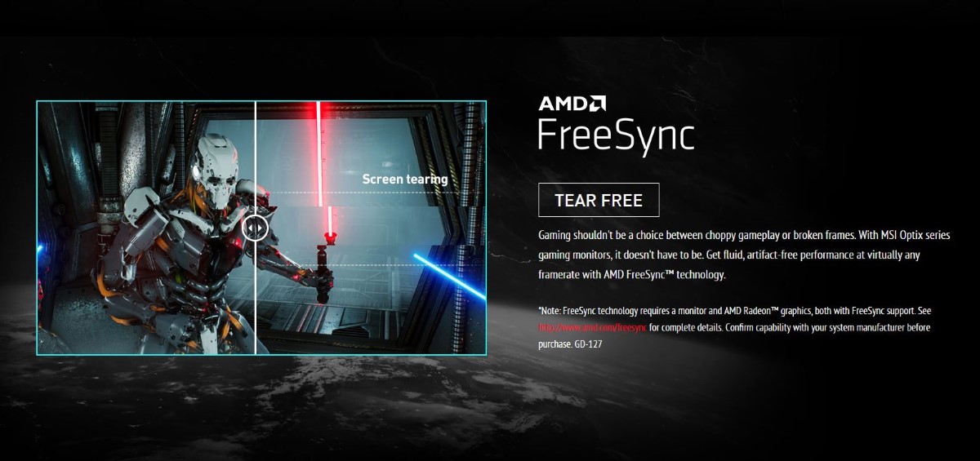This screenshot has width=980, height=461.
Task: Click the FreeSync wordmark heading
Action: pos(617,135)
